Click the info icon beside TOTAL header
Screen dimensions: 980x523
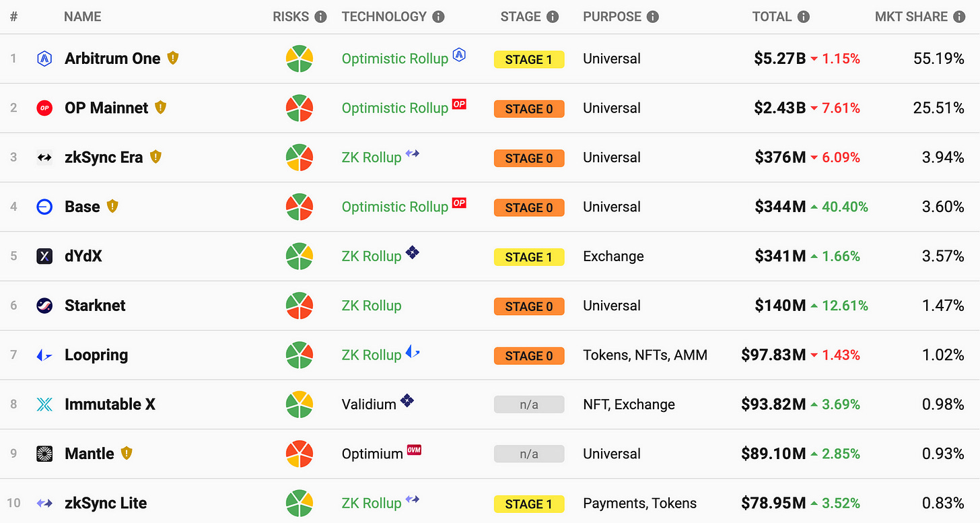803,17
